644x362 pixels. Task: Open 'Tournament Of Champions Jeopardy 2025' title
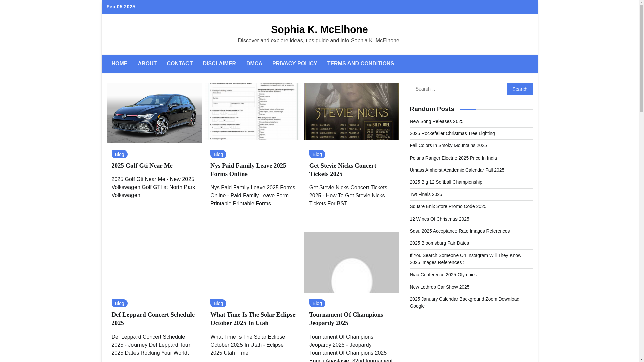[346, 319]
